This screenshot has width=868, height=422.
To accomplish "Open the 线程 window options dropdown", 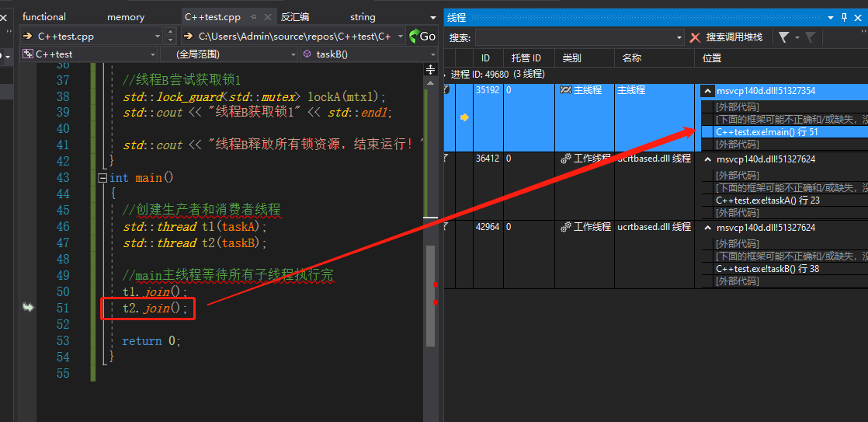I will click(x=831, y=17).
